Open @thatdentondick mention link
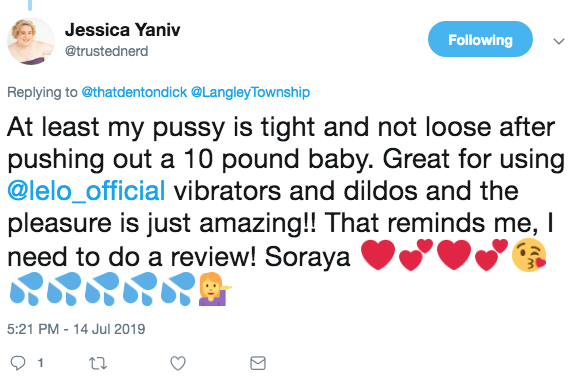Screen dimensions: 578x382 click(134, 92)
